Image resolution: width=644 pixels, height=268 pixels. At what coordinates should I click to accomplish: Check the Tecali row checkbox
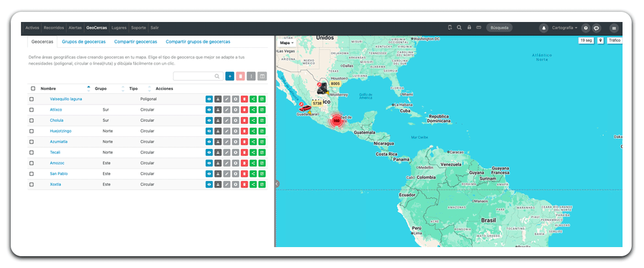click(32, 152)
